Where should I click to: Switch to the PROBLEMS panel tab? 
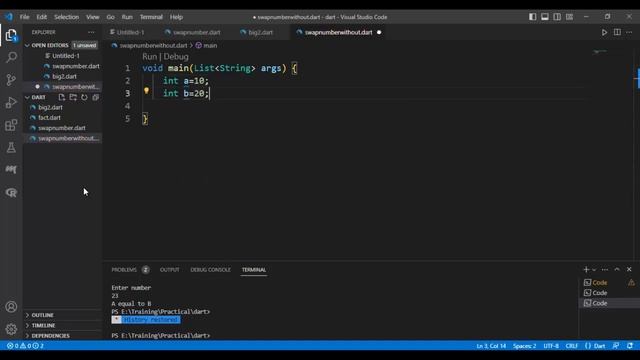124,270
